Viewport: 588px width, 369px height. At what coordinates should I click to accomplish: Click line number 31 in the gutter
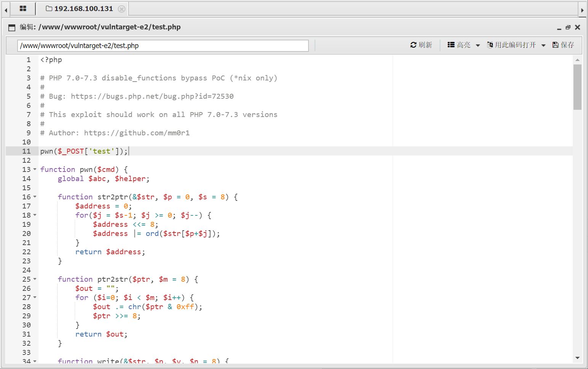tap(26, 334)
